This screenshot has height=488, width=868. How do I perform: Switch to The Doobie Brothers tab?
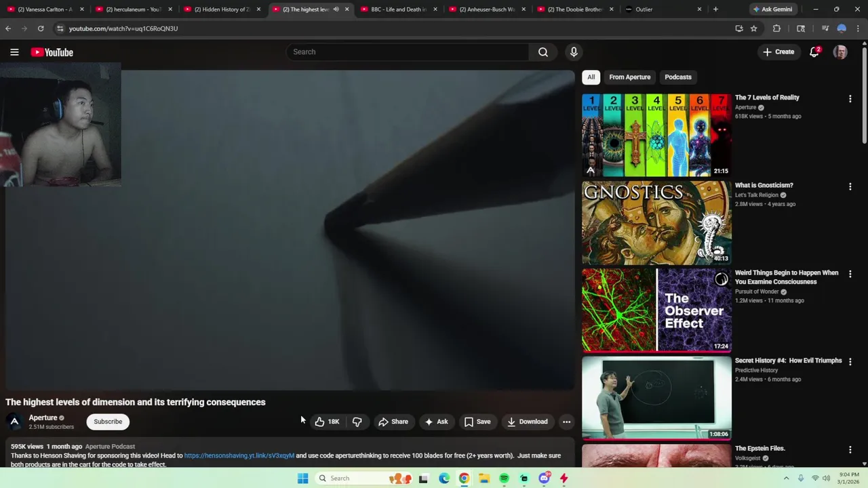[574, 9]
